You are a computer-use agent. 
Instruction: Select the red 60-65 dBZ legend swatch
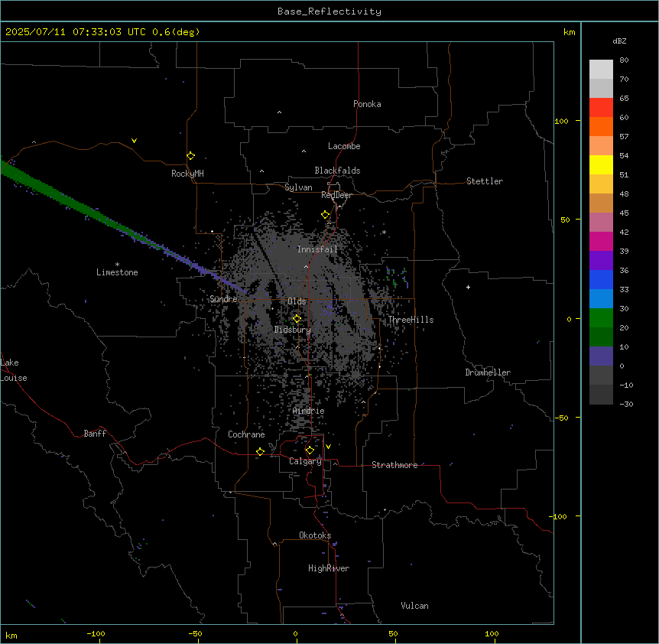tap(601, 108)
